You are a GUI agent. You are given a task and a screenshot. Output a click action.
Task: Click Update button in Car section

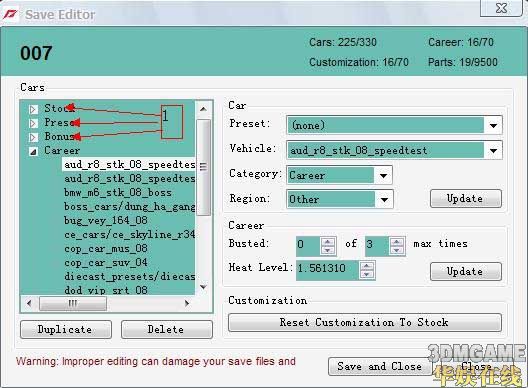pos(466,199)
